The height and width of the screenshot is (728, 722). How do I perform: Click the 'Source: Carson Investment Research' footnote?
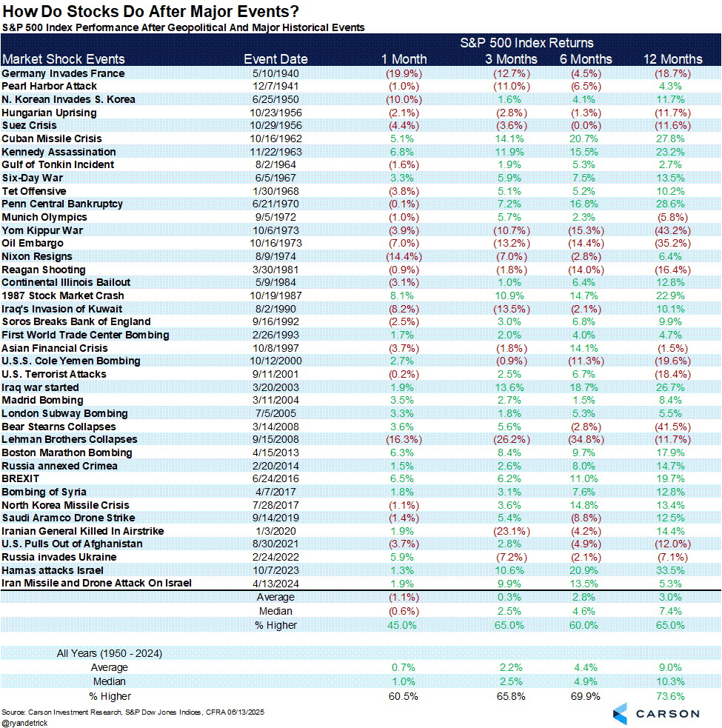click(133, 712)
